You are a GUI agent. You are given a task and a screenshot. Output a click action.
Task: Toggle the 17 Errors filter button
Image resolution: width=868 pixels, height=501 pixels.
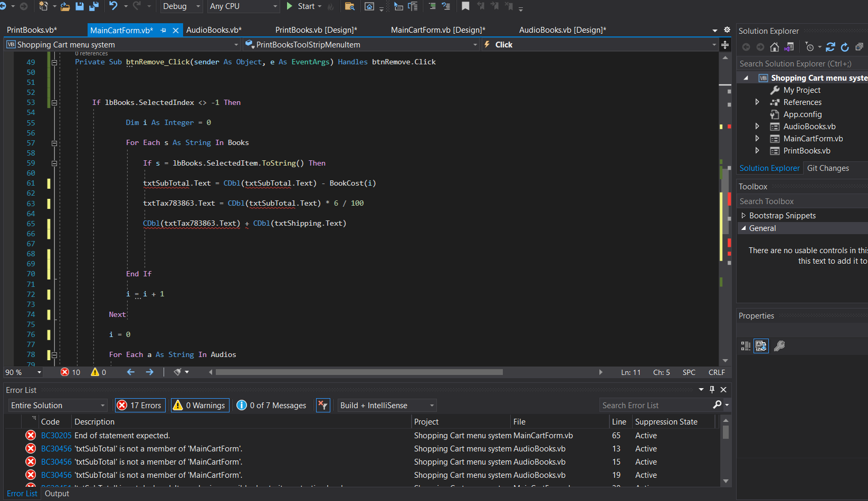coord(140,406)
